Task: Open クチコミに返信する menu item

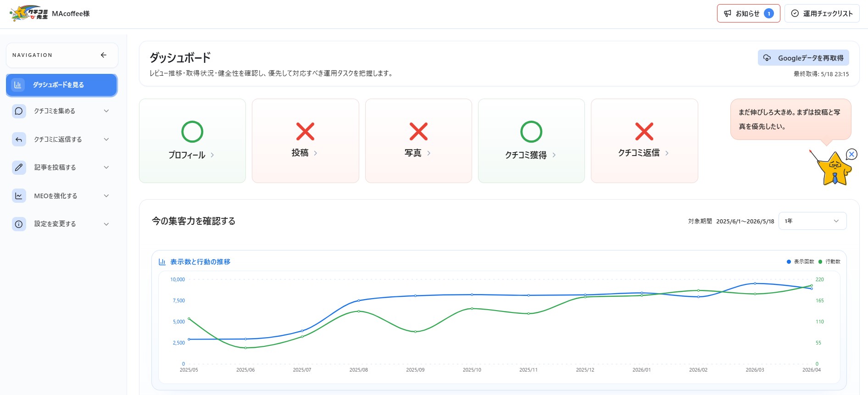Action: pos(61,139)
